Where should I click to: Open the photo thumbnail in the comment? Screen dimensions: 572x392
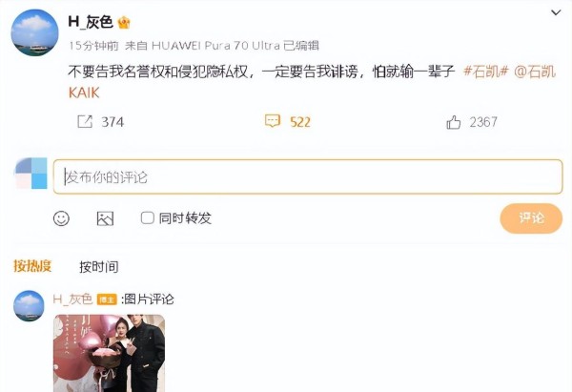(110, 353)
